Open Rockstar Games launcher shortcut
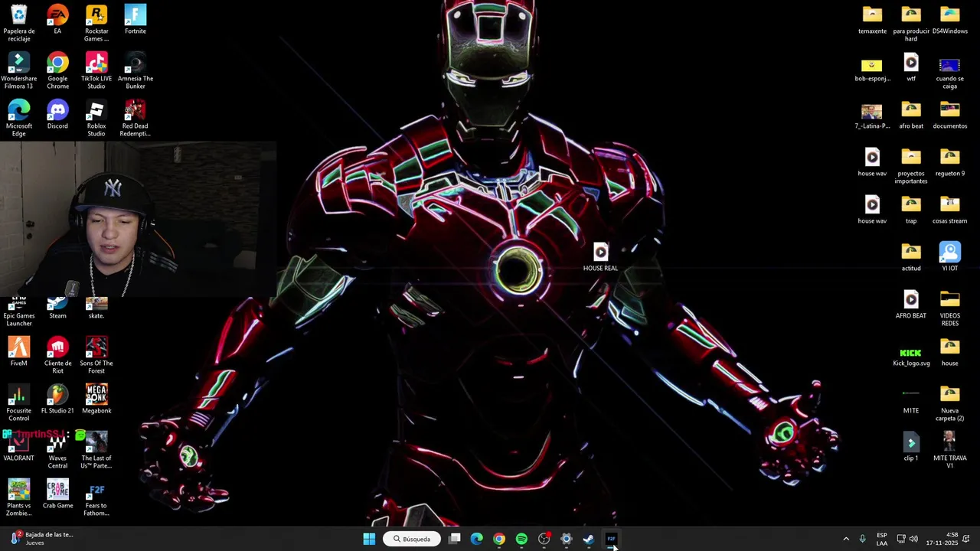This screenshot has width=980, height=551. click(96, 23)
